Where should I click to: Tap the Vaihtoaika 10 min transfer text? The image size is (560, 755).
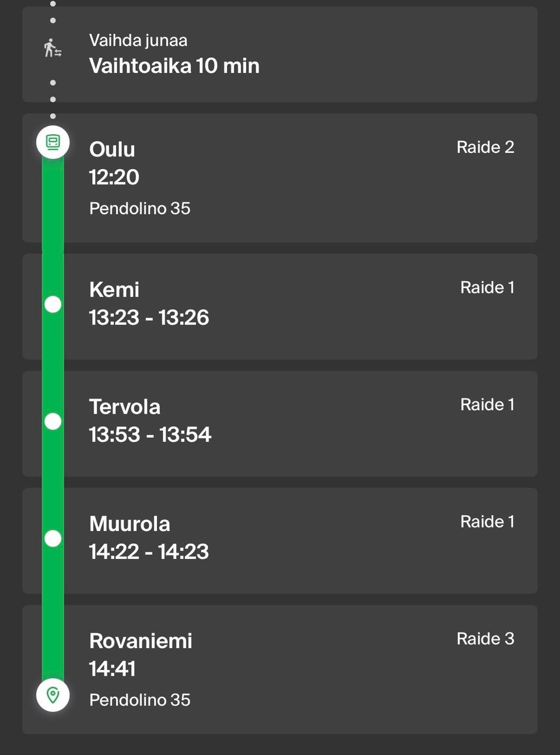174,66
